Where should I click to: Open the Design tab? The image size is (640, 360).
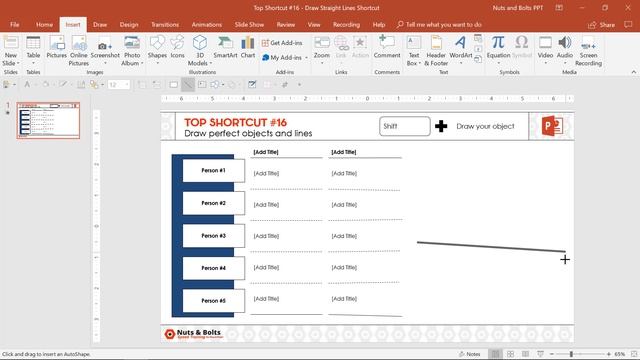pyautogui.click(x=129, y=24)
